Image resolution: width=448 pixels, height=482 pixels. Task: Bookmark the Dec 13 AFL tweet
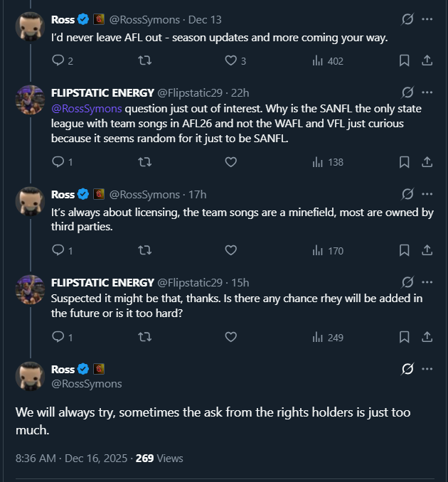[x=404, y=61]
